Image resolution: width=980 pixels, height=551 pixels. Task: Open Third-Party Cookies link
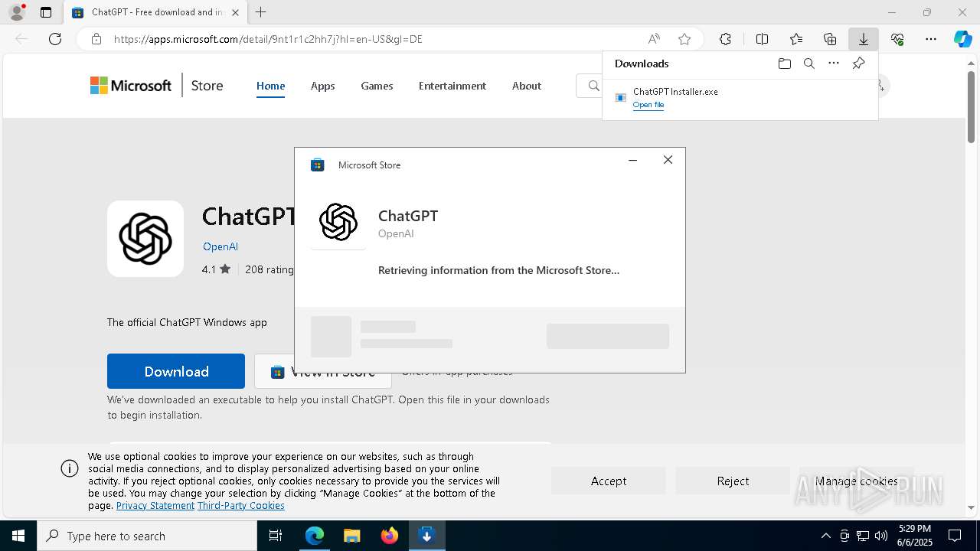(x=241, y=506)
